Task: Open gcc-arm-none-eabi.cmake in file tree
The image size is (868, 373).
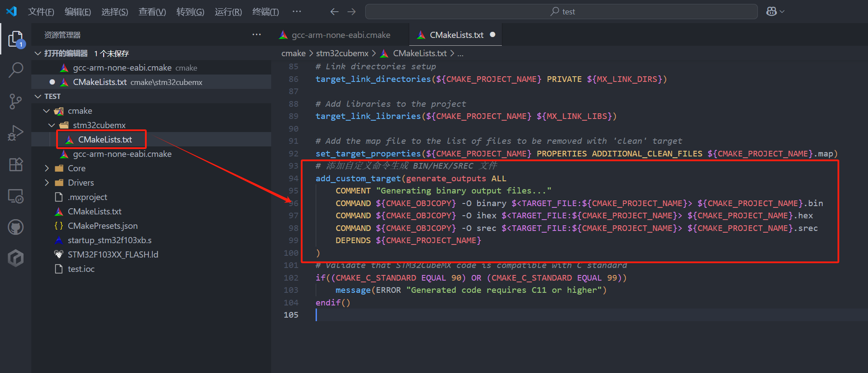Action: (x=151, y=154)
